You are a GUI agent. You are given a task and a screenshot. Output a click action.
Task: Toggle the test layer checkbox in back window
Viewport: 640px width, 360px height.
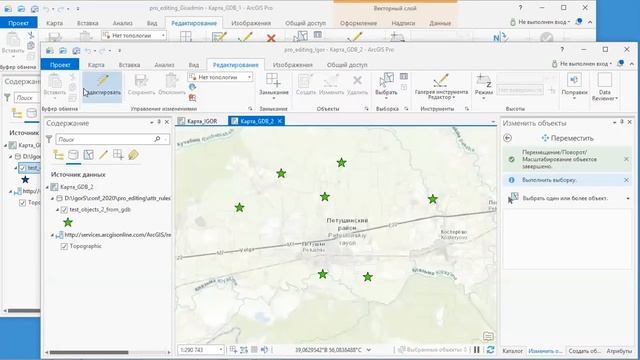click(x=22, y=168)
